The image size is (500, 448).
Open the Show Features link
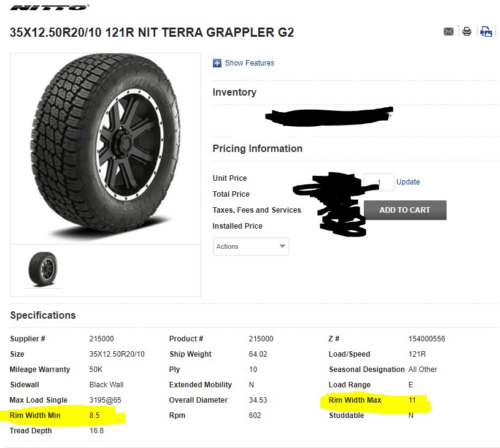coord(249,63)
